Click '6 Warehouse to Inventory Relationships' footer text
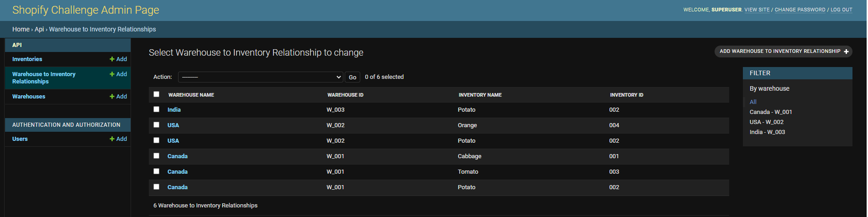The image size is (868, 217). click(205, 206)
